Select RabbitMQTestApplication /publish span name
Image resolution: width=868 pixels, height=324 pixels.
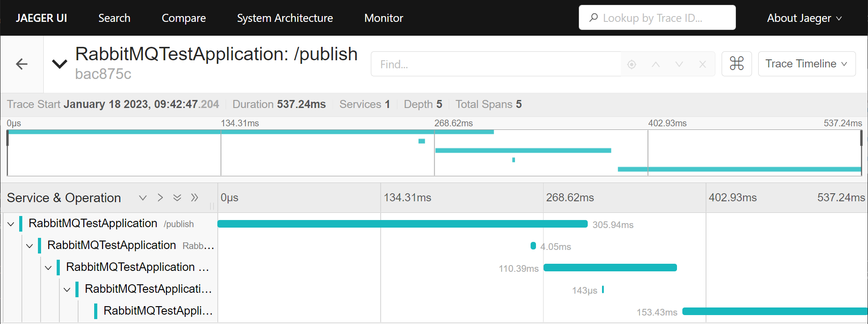[x=111, y=224]
